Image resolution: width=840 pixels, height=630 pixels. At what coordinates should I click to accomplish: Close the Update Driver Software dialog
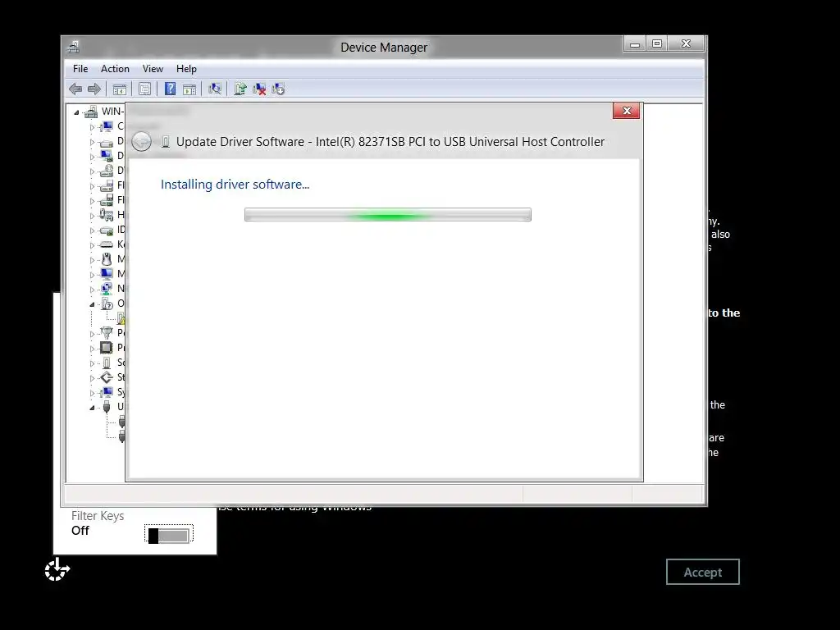point(626,111)
